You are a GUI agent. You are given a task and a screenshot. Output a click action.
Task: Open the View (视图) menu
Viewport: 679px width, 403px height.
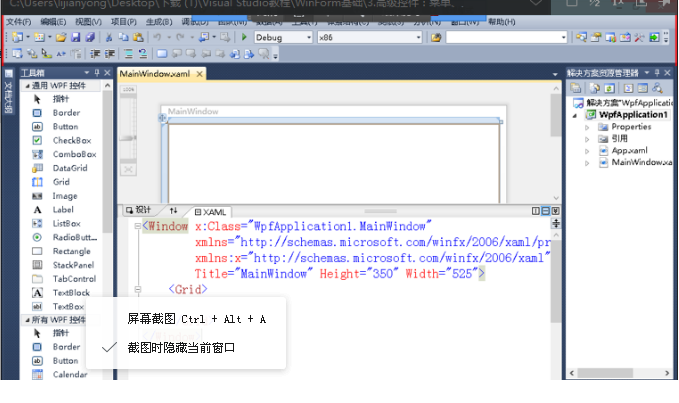[88, 22]
